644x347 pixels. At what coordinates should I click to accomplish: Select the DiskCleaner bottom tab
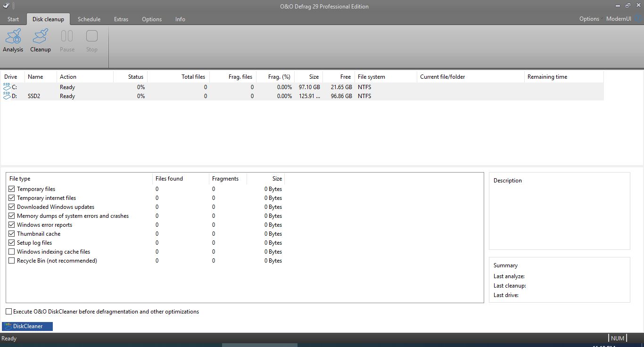27,326
